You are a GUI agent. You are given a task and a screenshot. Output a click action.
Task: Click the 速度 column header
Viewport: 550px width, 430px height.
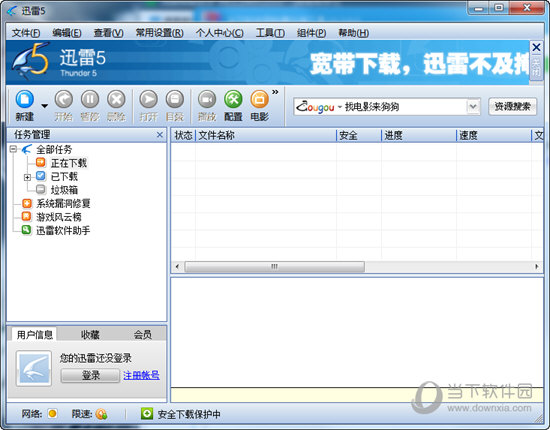494,135
